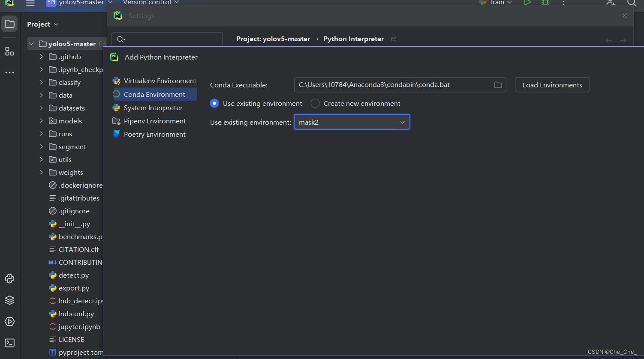Image resolution: width=644 pixels, height=359 pixels.
Task: Expand the weights folder in project tree
Action: (42, 172)
